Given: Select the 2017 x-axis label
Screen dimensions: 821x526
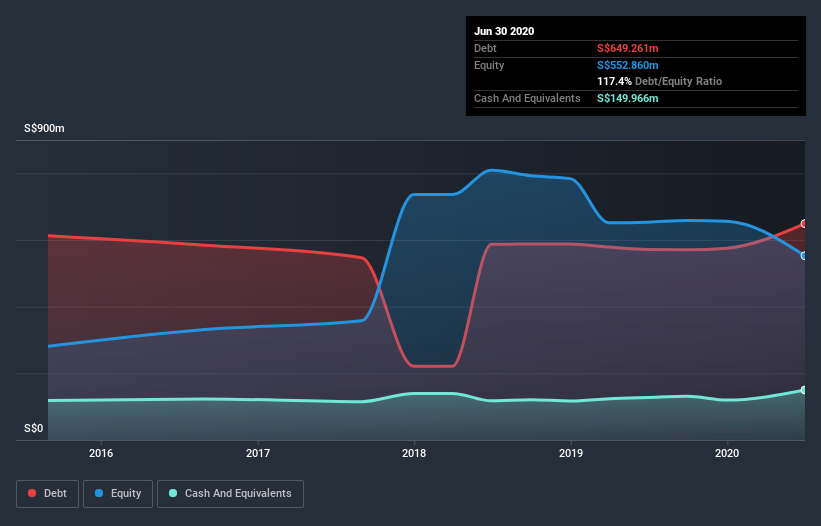Looking at the screenshot, I should pos(258,453).
